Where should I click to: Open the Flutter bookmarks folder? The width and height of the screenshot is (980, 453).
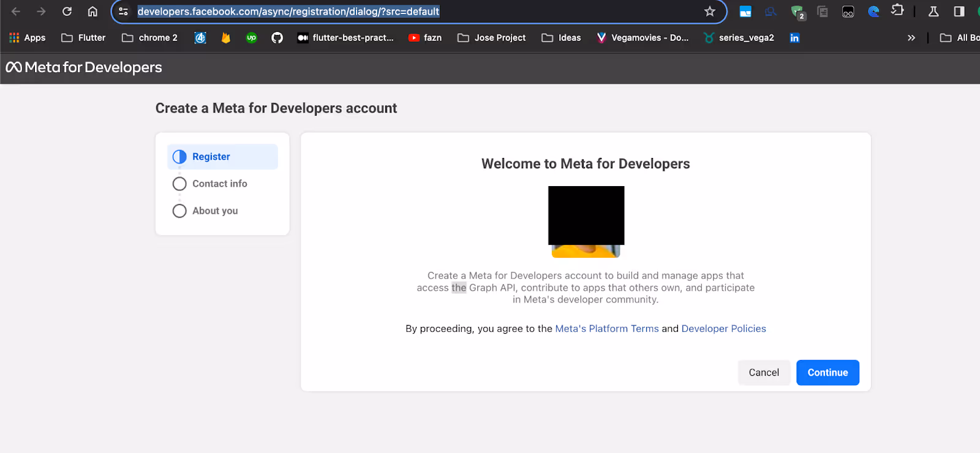pos(83,37)
